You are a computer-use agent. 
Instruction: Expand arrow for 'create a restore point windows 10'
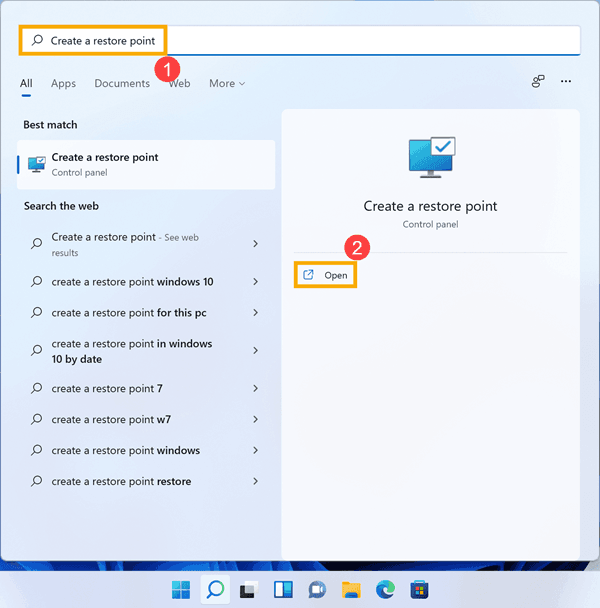tap(255, 282)
